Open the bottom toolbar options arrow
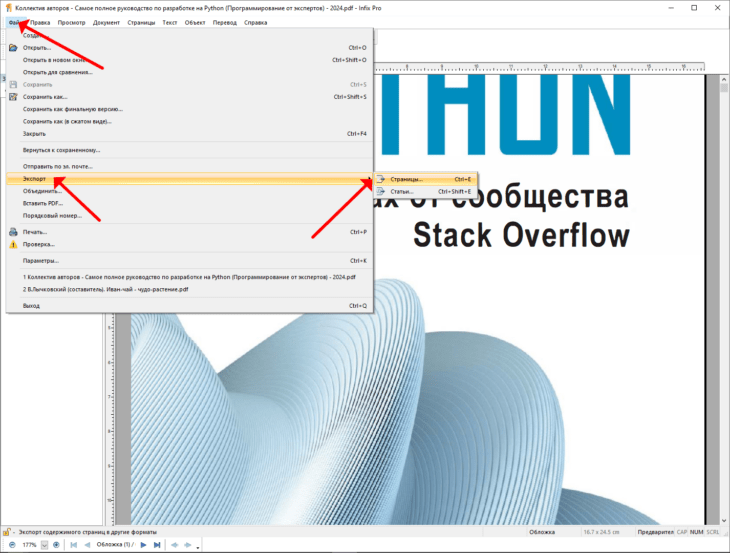Screen dimensions: 730x553 198,547
